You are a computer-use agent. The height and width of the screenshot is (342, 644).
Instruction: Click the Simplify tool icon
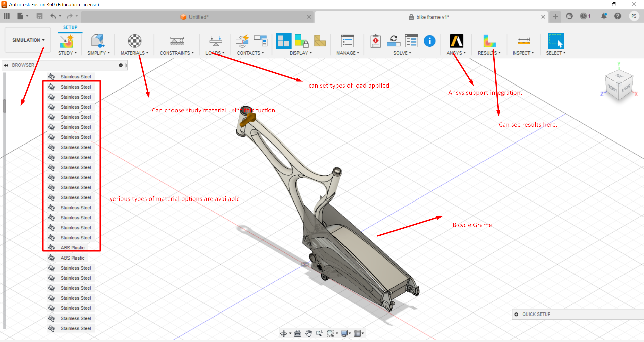click(x=98, y=41)
